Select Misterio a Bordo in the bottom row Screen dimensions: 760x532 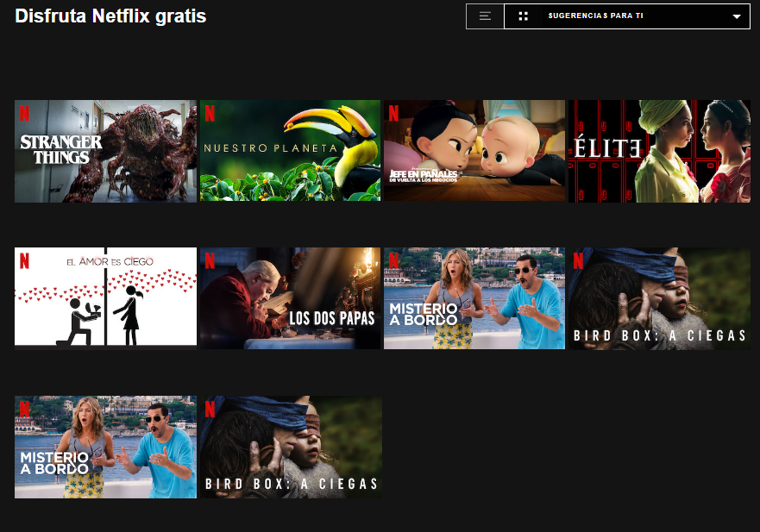[105, 447]
